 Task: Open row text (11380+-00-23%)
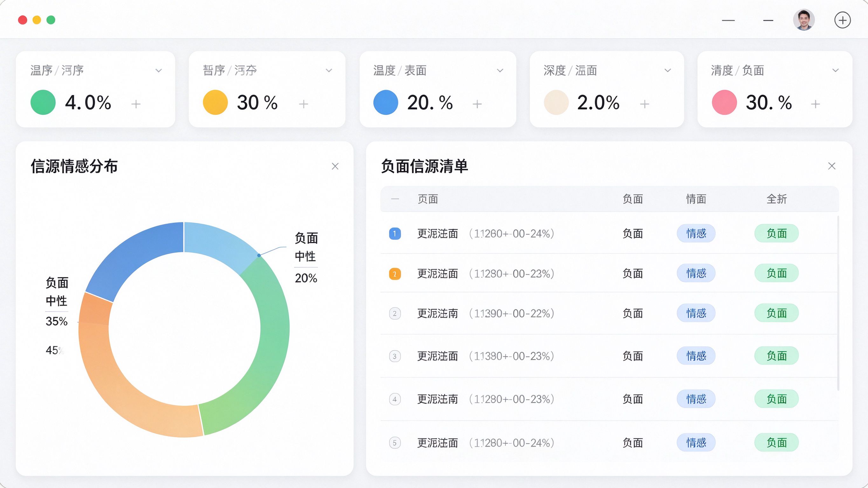[x=512, y=356]
